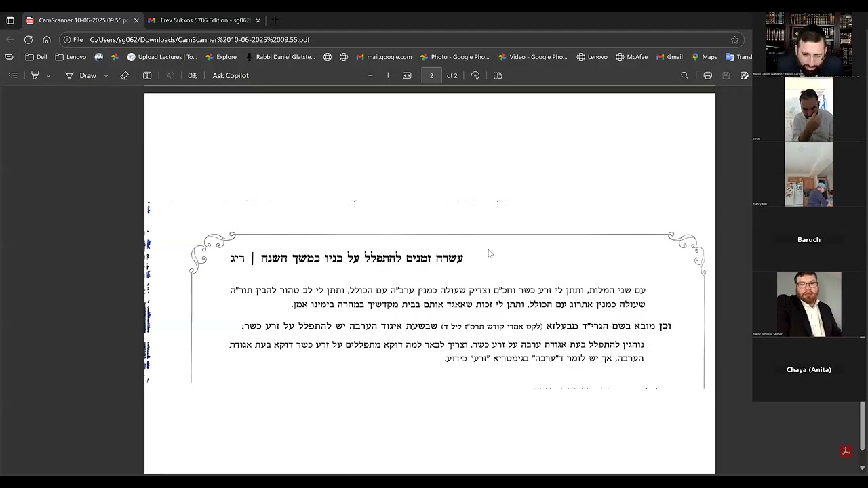The height and width of the screenshot is (488, 868).
Task: Open the Translate document icon
Action: [x=193, y=75]
